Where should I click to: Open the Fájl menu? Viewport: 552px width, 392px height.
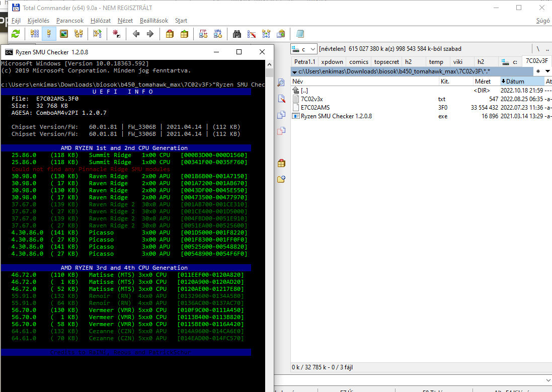[x=16, y=21]
